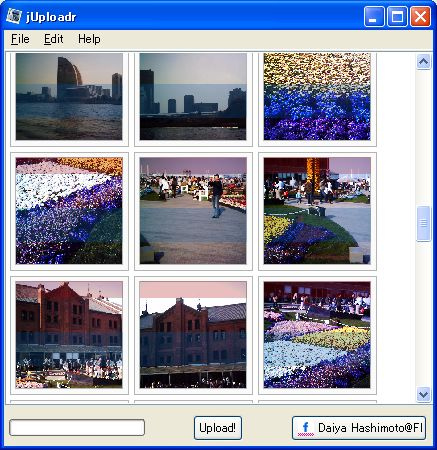The width and height of the screenshot is (437, 450).
Task: Select the curved skyscraper waterfront thumbnail
Action: click(x=69, y=97)
